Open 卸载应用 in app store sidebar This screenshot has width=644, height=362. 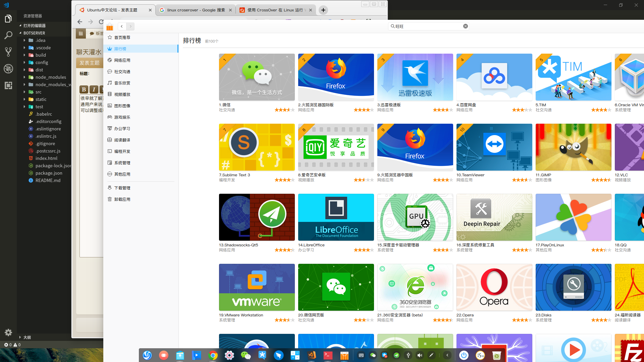point(141,199)
